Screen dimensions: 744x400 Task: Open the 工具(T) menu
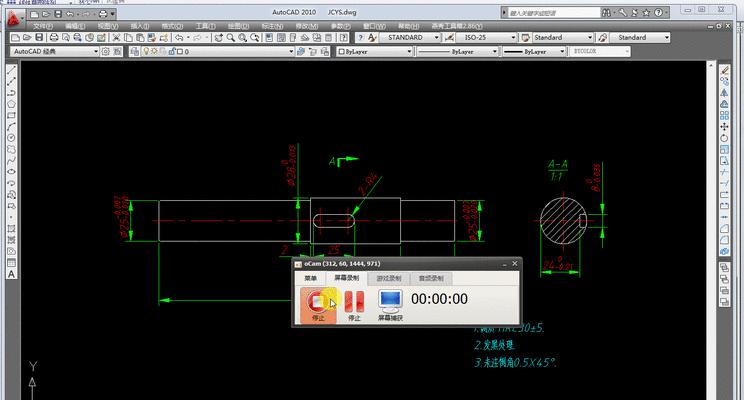point(205,26)
